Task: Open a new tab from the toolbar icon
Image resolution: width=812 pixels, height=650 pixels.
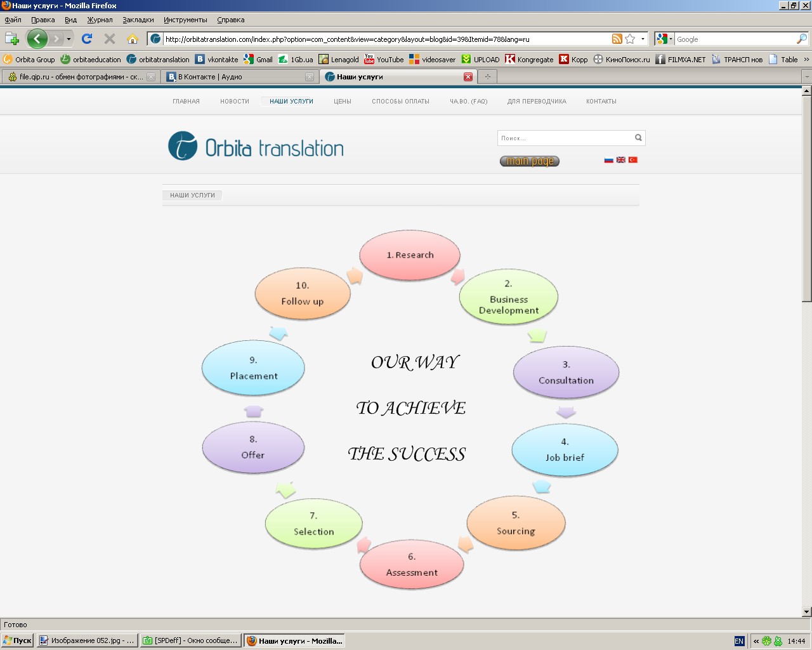Action: tap(11, 39)
